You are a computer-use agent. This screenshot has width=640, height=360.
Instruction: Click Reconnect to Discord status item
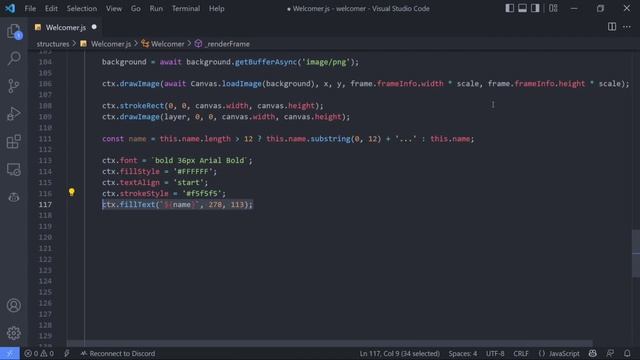click(118, 353)
